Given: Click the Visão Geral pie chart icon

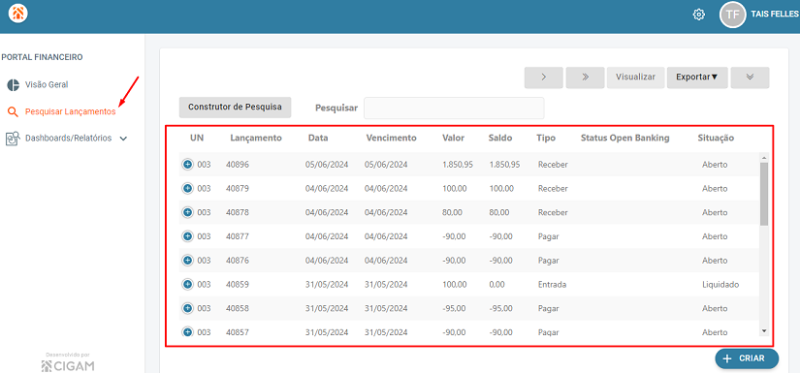Looking at the screenshot, I should (x=13, y=85).
